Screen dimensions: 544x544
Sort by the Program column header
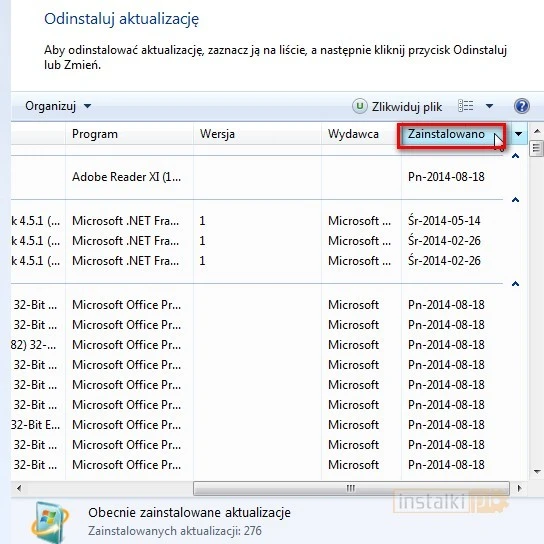tap(129, 134)
